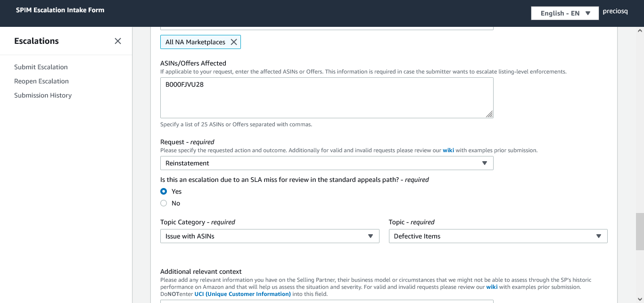Open the Topic Category dropdown
Screen dimensions: 644x303
pos(269,236)
